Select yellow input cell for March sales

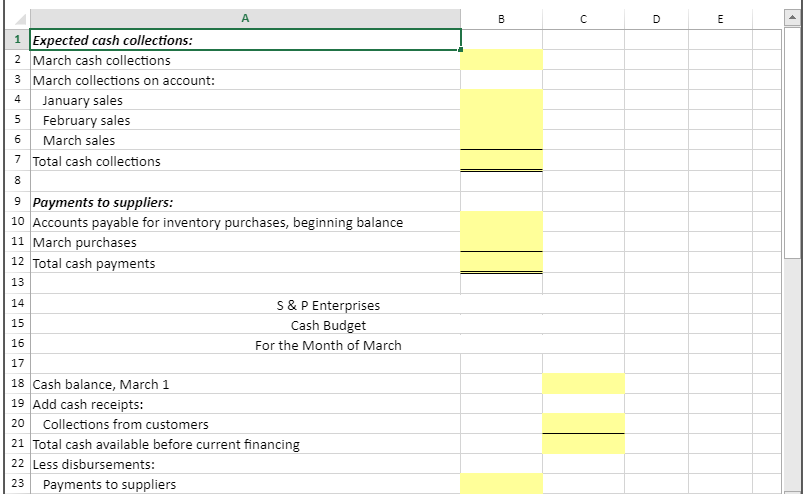pyautogui.click(x=501, y=140)
